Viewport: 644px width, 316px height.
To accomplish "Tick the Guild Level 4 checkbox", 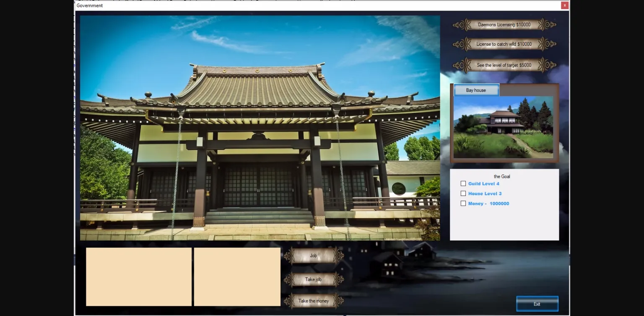I will click(463, 183).
